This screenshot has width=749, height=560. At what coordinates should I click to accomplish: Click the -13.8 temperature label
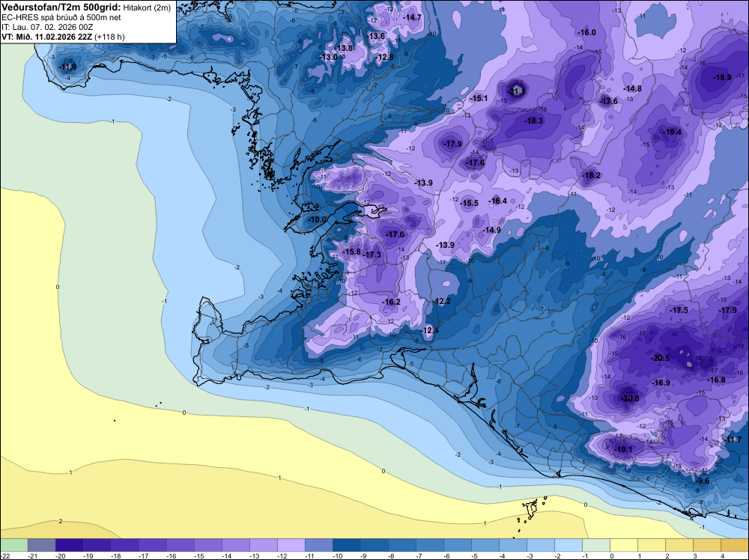click(x=344, y=48)
